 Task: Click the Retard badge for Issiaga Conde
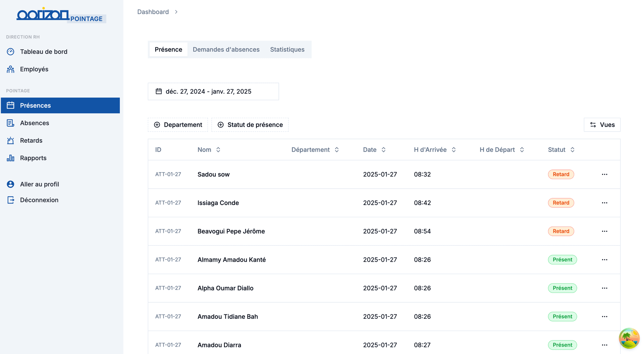[561, 203]
